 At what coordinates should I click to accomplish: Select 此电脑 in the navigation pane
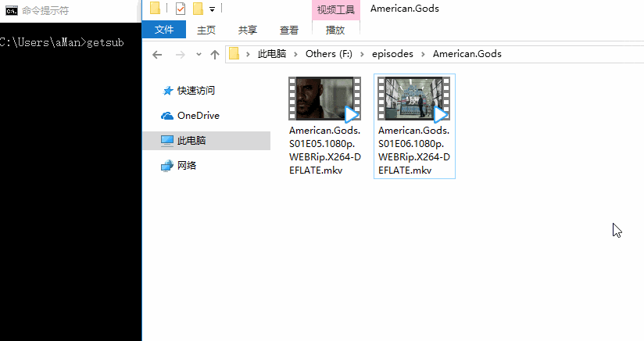206,141
